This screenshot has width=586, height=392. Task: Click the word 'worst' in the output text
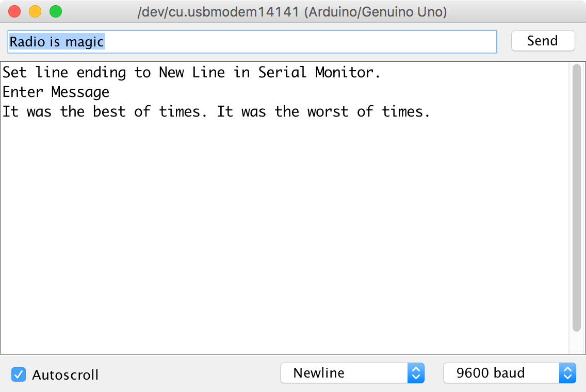click(328, 112)
